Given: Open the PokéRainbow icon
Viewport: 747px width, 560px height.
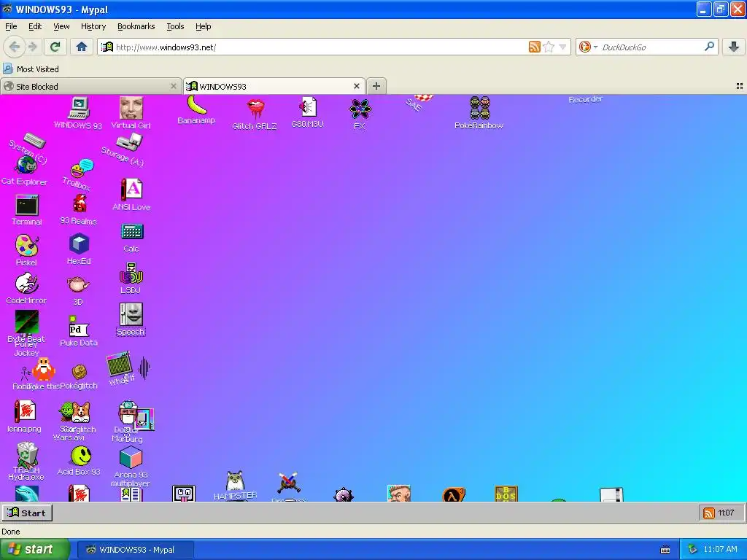Looking at the screenshot, I should coord(479,108).
